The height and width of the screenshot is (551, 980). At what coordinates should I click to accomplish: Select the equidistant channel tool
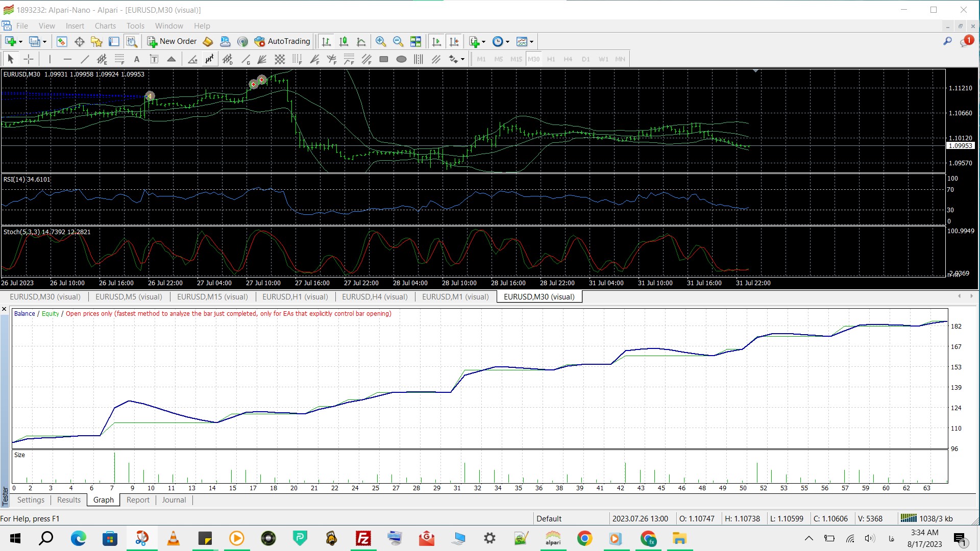pyautogui.click(x=102, y=59)
